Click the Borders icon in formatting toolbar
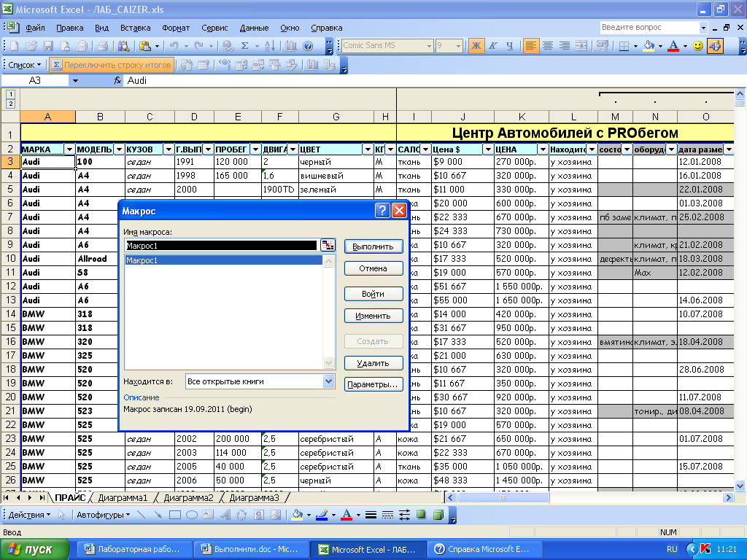The width and height of the screenshot is (747, 560). [624, 46]
